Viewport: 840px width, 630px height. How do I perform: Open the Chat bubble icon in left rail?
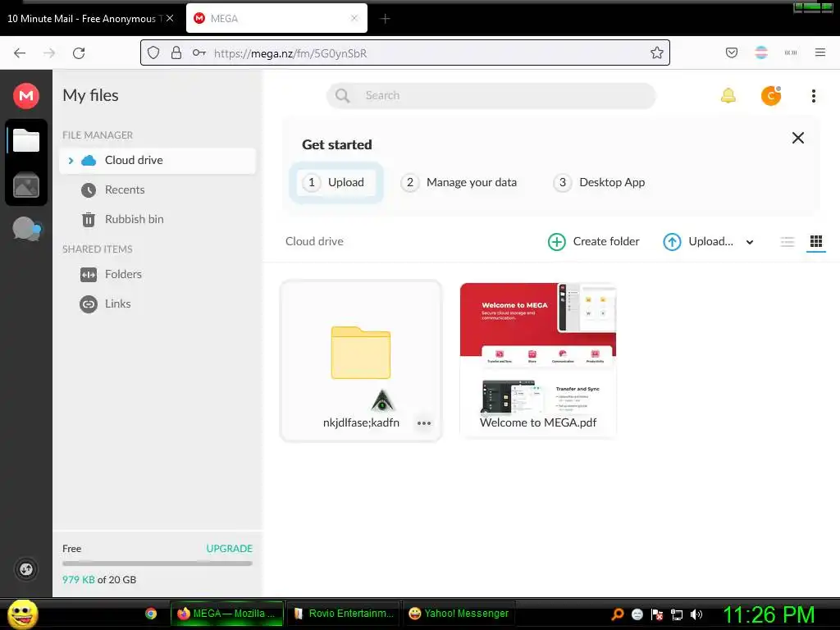point(26,229)
